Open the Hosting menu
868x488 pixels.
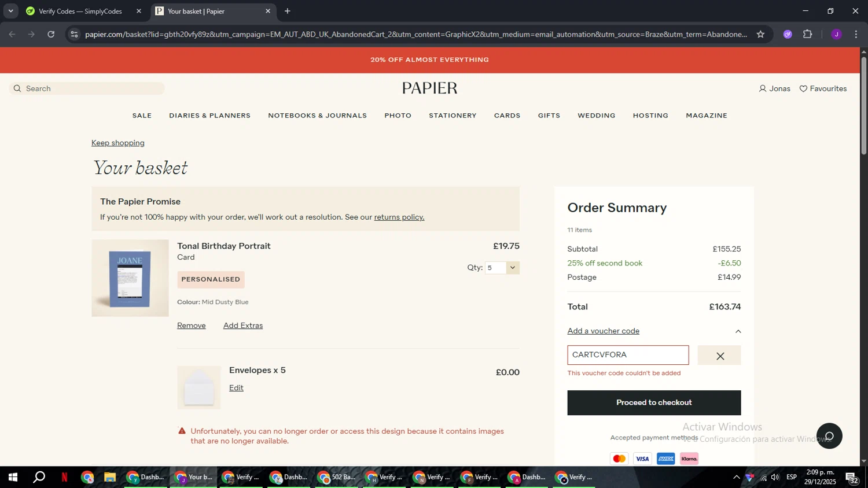click(x=650, y=116)
